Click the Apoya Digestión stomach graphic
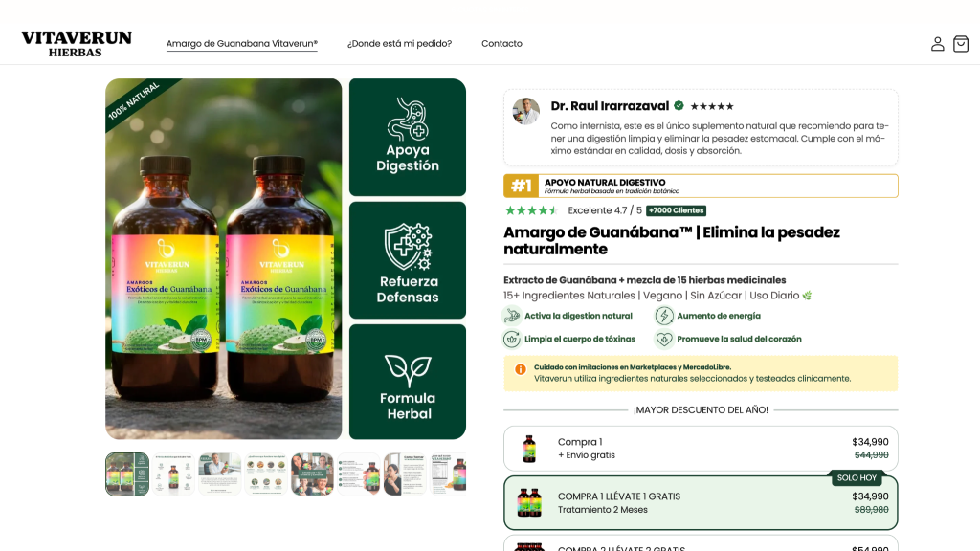The height and width of the screenshot is (551, 980). (x=408, y=119)
